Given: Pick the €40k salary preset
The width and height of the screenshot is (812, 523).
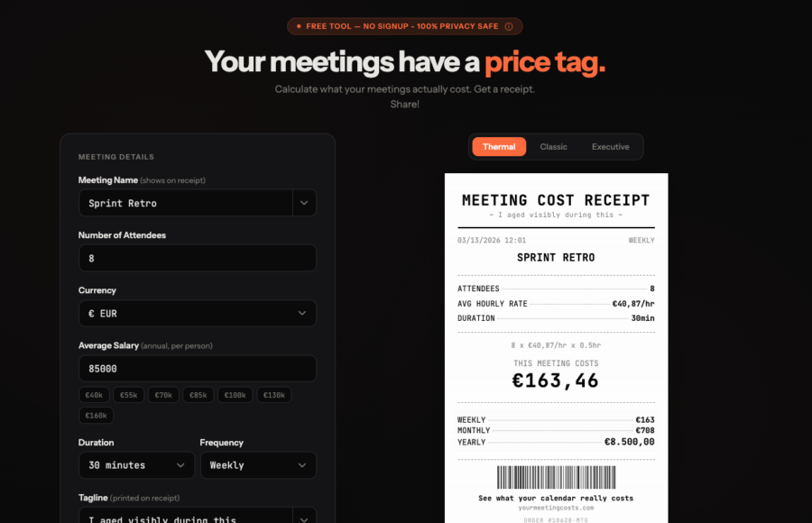Looking at the screenshot, I should point(96,395).
